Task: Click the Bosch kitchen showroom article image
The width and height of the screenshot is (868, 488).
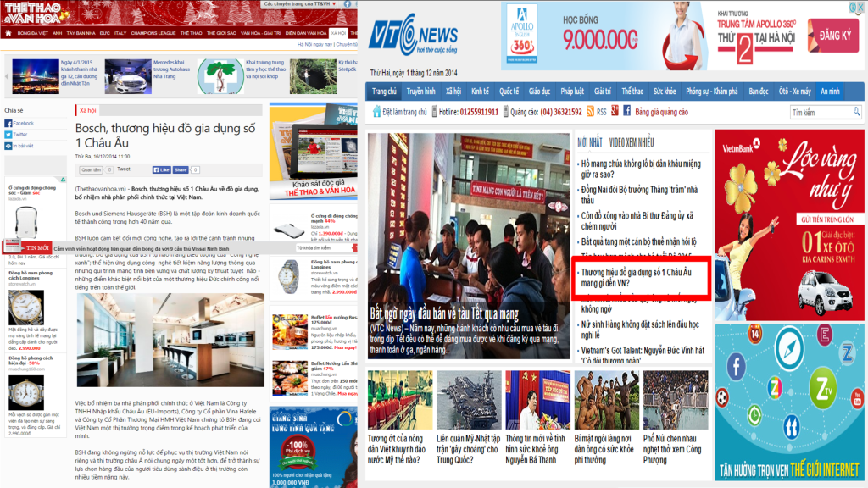Action: [x=170, y=341]
